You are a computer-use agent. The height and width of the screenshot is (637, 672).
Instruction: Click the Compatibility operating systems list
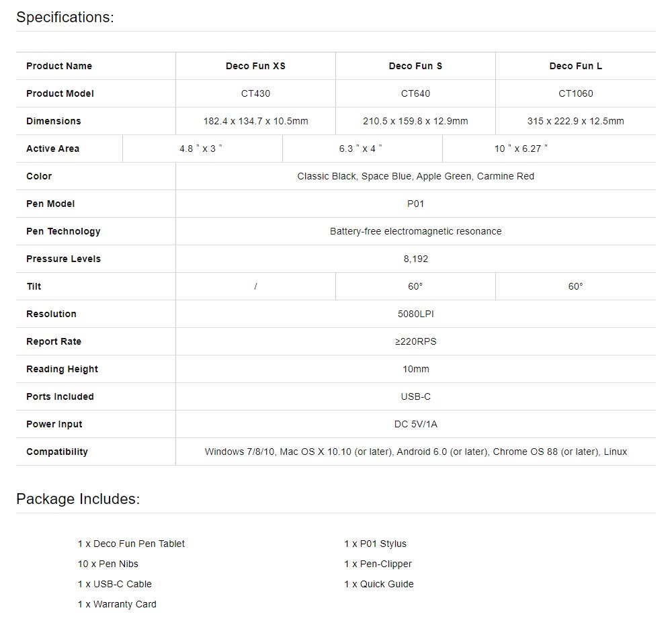point(415,452)
